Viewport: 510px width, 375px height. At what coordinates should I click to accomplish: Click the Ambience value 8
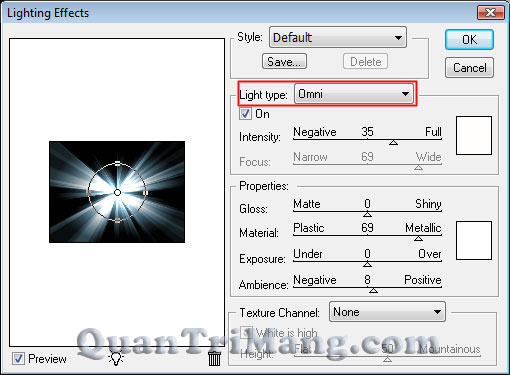pos(367,279)
